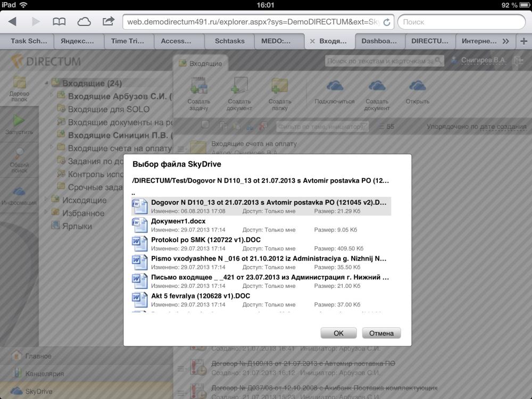
Task: Open the iCloud tabs cloud icon
Action: [84, 22]
